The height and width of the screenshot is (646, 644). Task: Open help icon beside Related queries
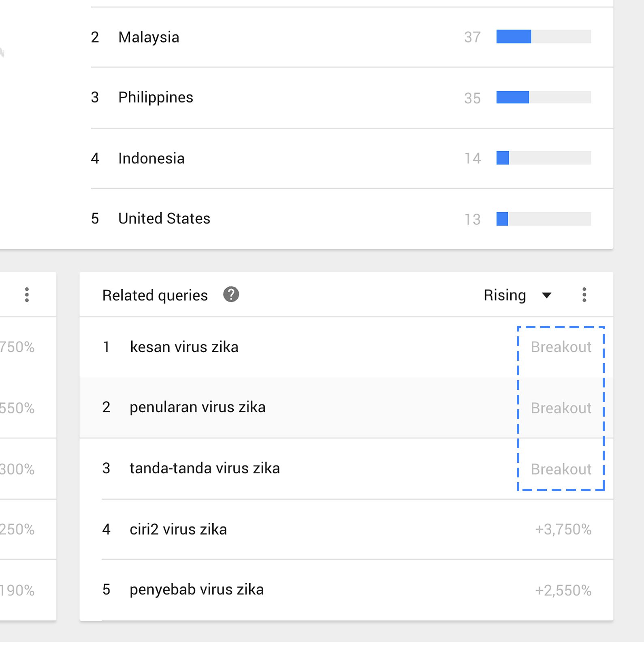(x=231, y=295)
